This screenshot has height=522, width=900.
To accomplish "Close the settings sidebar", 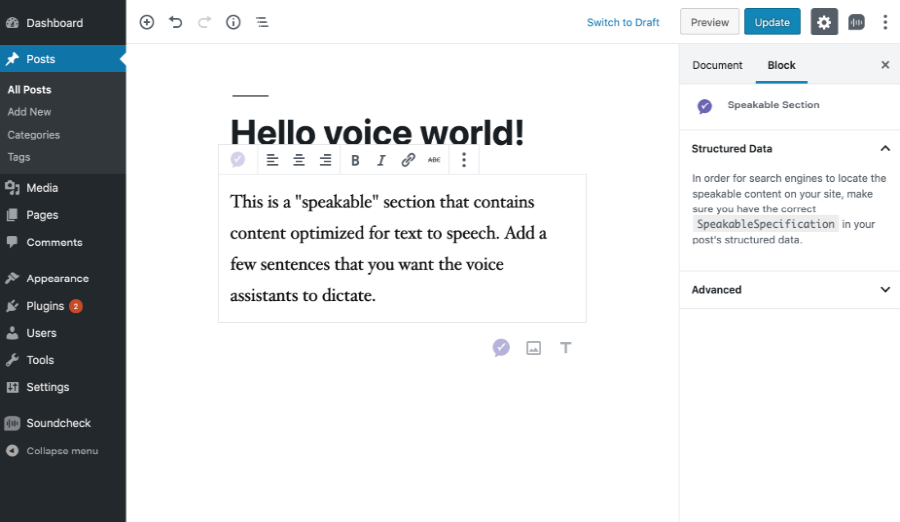I will [884, 65].
